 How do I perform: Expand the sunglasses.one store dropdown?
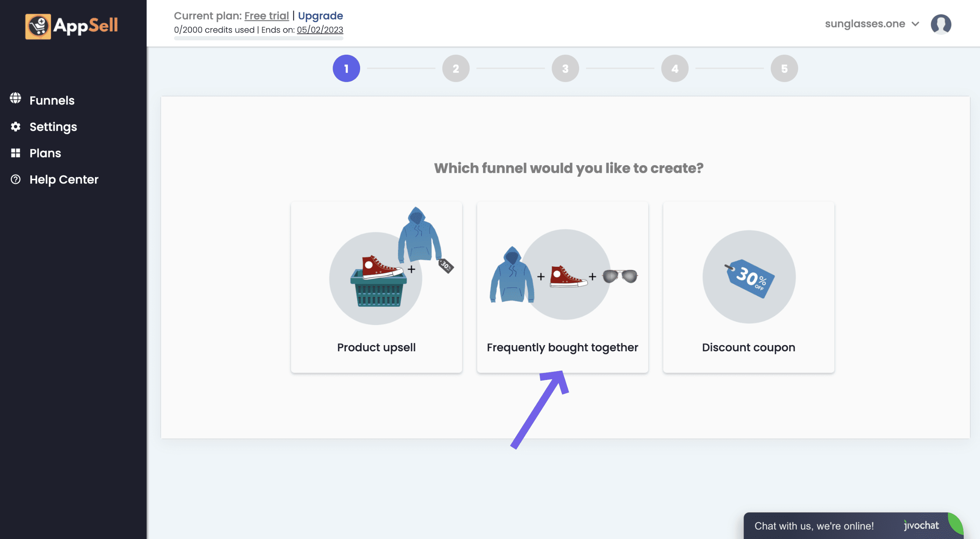[865, 24]
